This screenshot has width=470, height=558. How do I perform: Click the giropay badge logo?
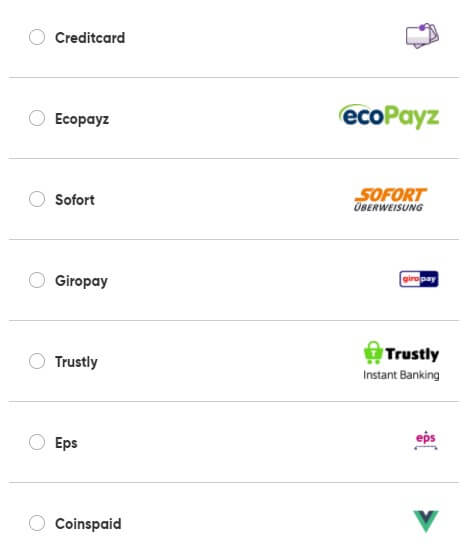click(419, 279)
